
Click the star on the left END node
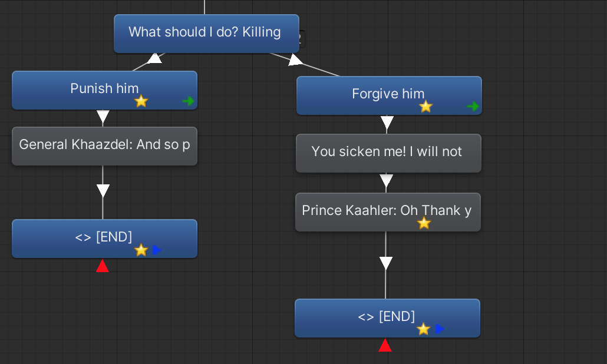click(x=141, y=250)
